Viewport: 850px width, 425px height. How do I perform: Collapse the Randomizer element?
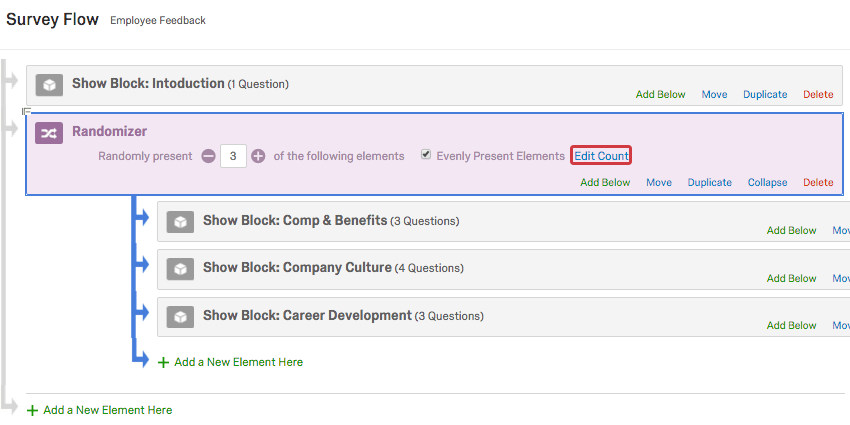click(x=767, y=183)
